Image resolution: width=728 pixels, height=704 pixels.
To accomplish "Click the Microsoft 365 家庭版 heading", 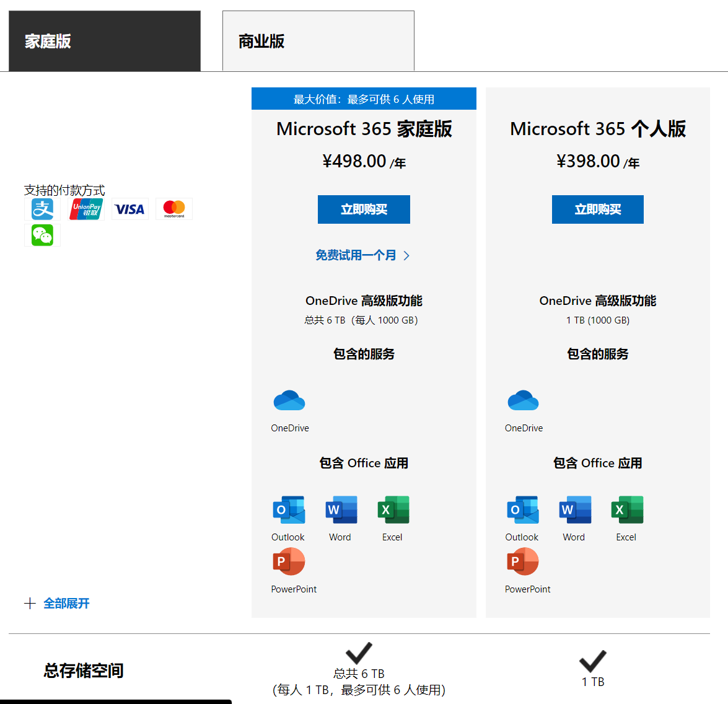I will point(364,129).
